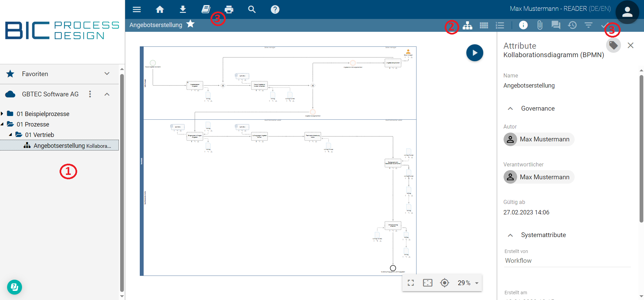Go to the home page
Screen dimensions: 644x300
[160, 9]
